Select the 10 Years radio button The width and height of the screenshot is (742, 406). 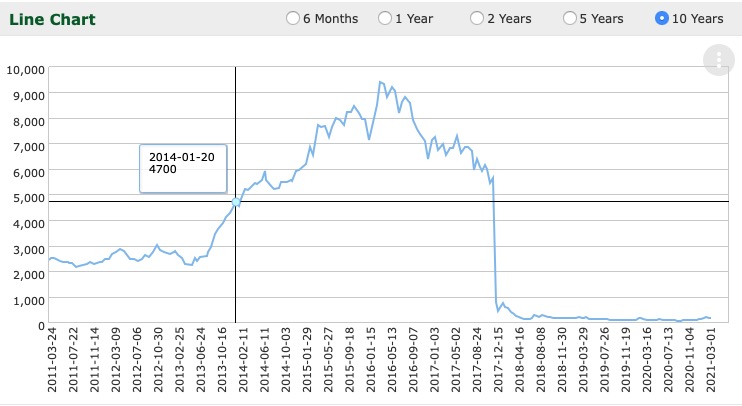(662, 18)
